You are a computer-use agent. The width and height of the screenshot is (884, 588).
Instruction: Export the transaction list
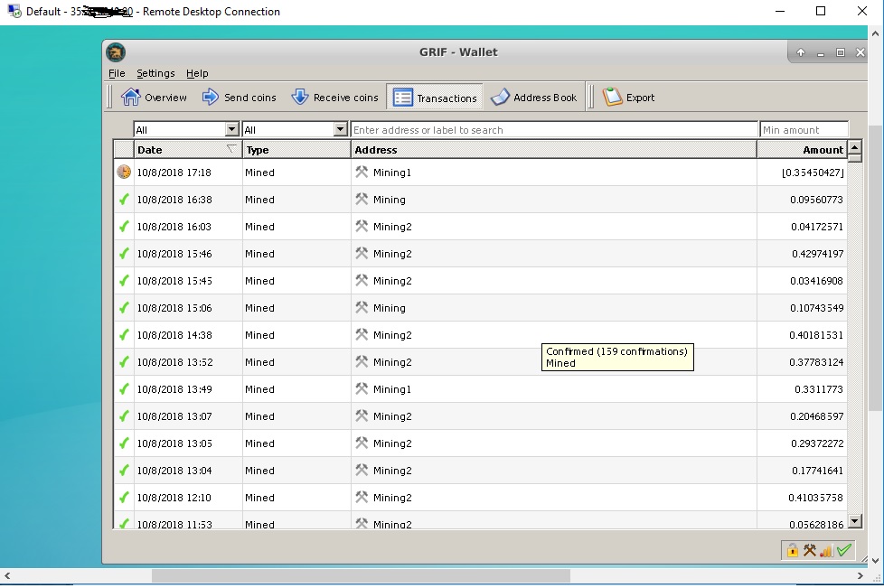click(x=629, y=98)
